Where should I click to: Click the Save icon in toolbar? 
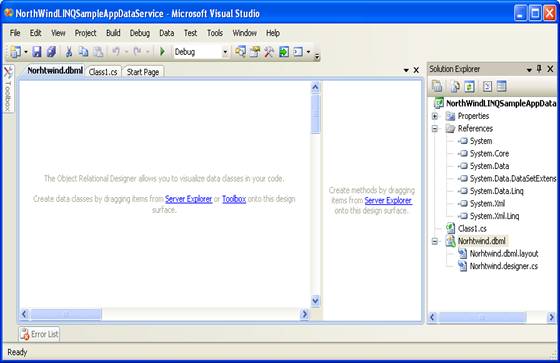(x=37, y=52)
